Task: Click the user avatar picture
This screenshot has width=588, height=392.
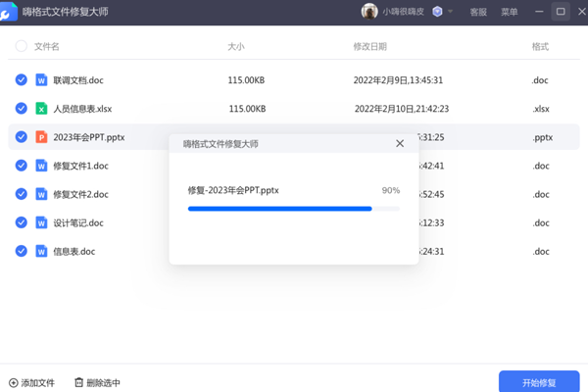Action: point(369,12)
